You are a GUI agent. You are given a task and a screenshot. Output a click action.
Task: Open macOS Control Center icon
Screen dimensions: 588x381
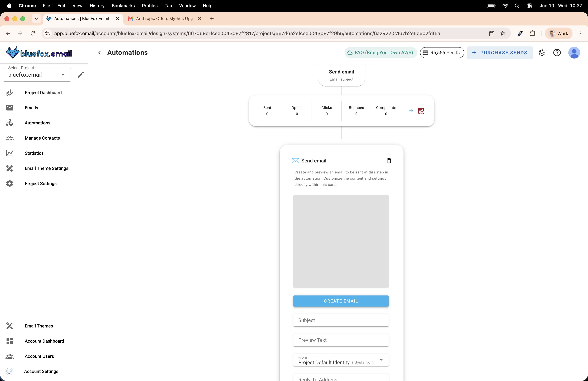coord(529,6)
